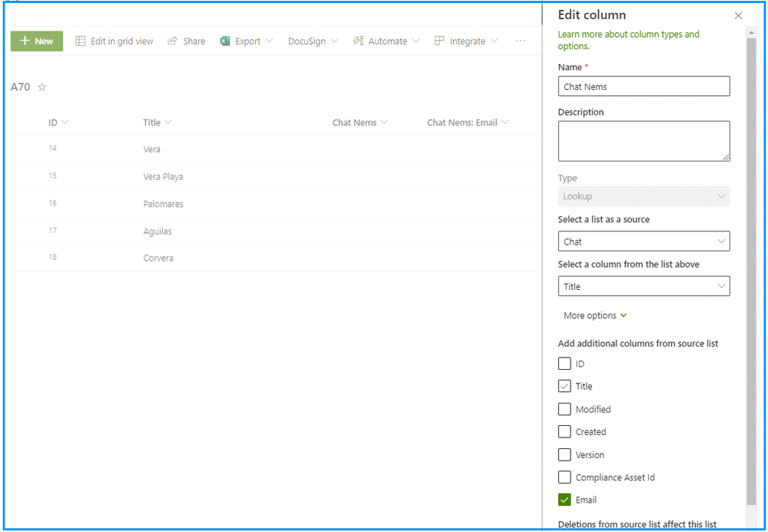Viewport: 768px width, 532px height.
Task: Collapse the More options expander
Action: [595, 315]
